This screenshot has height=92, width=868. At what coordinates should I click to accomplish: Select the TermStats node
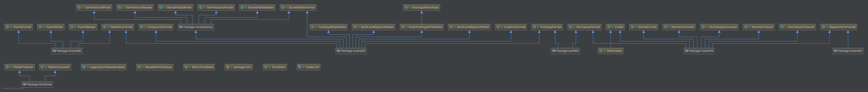[275, 67]
